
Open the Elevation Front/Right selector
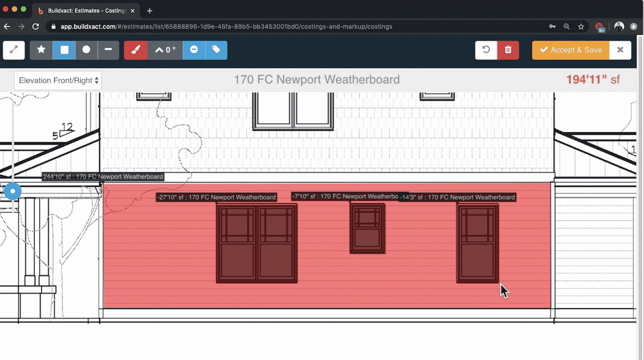coord(58,80)
